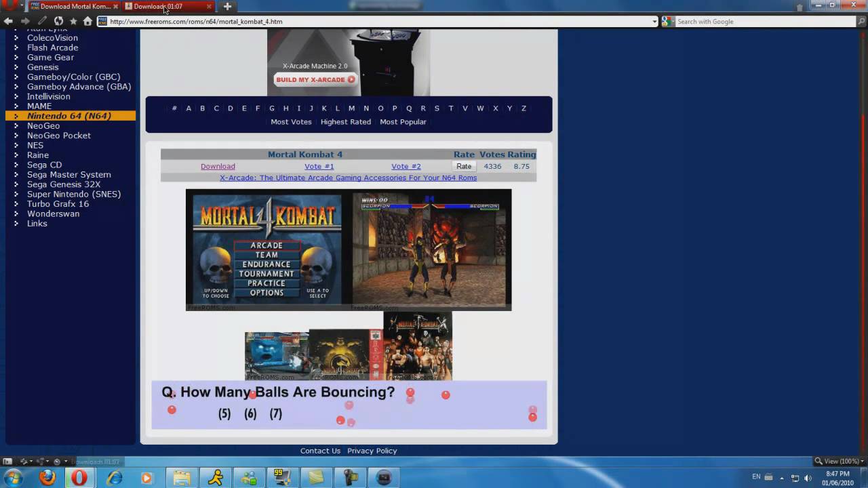Click the volume speaker tray icon
Viewport: 868px width, 488px height.
click(x=808, y=478)
